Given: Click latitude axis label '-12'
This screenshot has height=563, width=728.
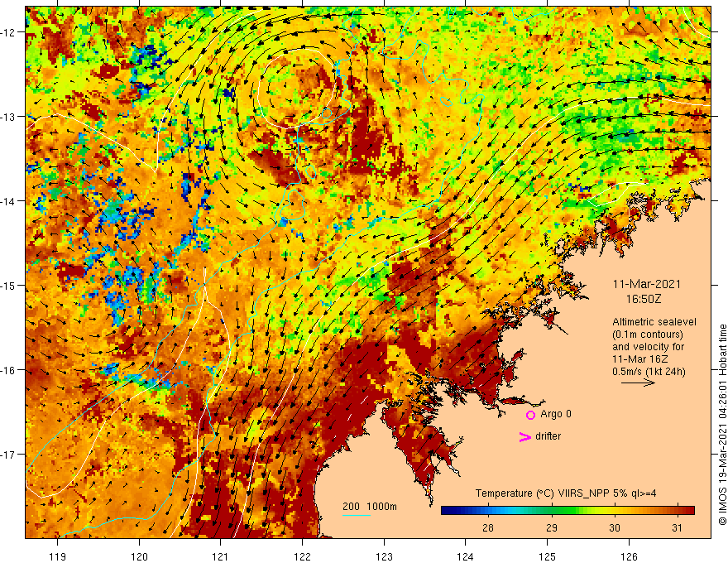Looking at the screenshot, I should coord(8,32).
